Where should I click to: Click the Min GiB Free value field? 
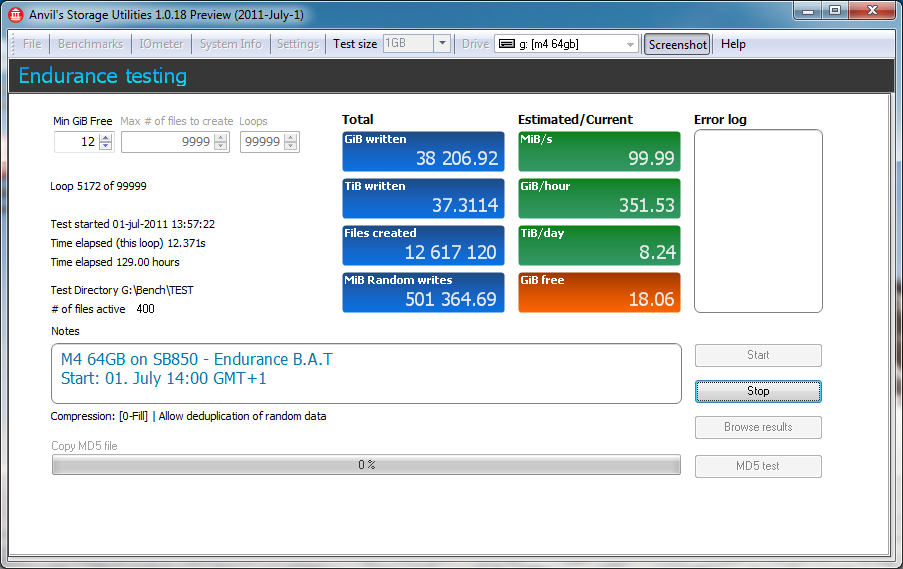coord(77,142)
